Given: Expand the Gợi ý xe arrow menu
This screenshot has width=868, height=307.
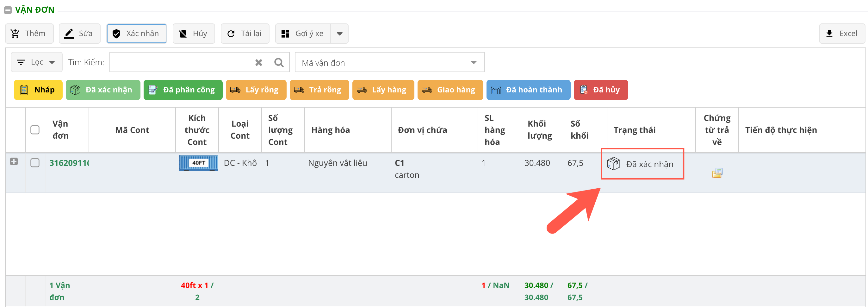Looking at the screenshot, I should [x=339, y=33].
